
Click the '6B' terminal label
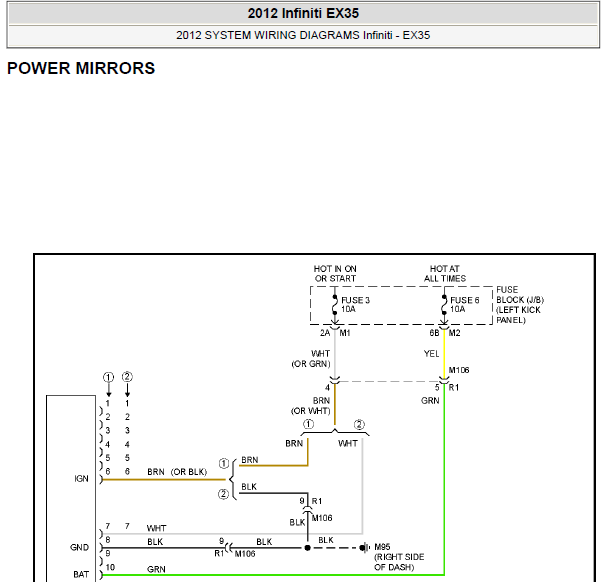pos(434,333)
